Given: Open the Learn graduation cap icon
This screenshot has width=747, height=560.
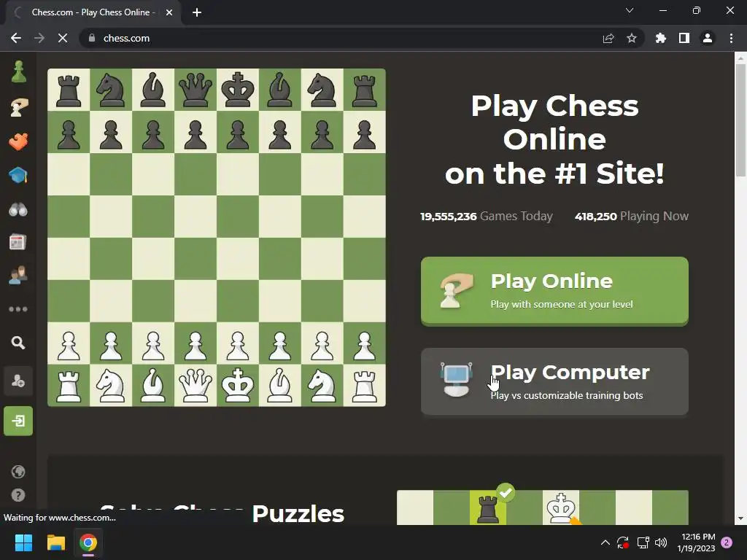Looking at the screenshot, I should click(x=18, y=175).
